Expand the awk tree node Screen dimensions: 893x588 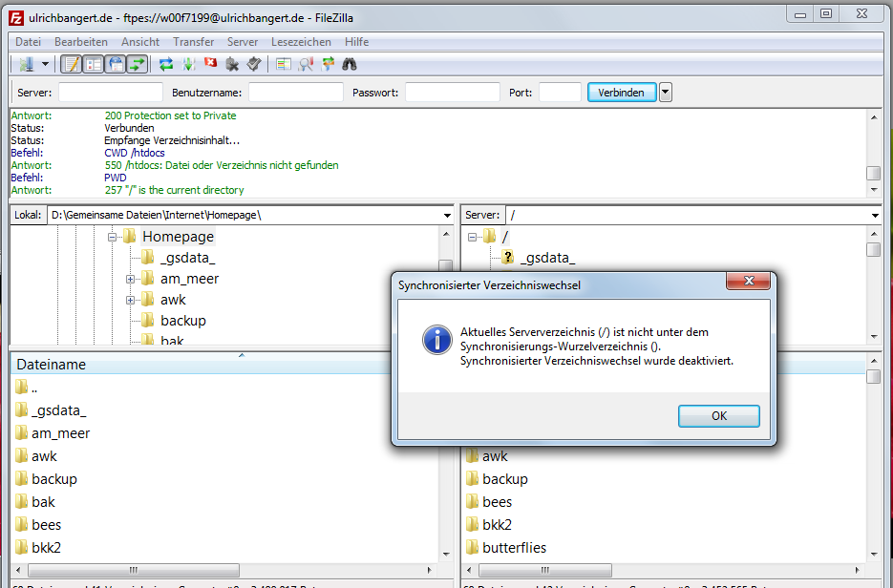tap(131, 300)
